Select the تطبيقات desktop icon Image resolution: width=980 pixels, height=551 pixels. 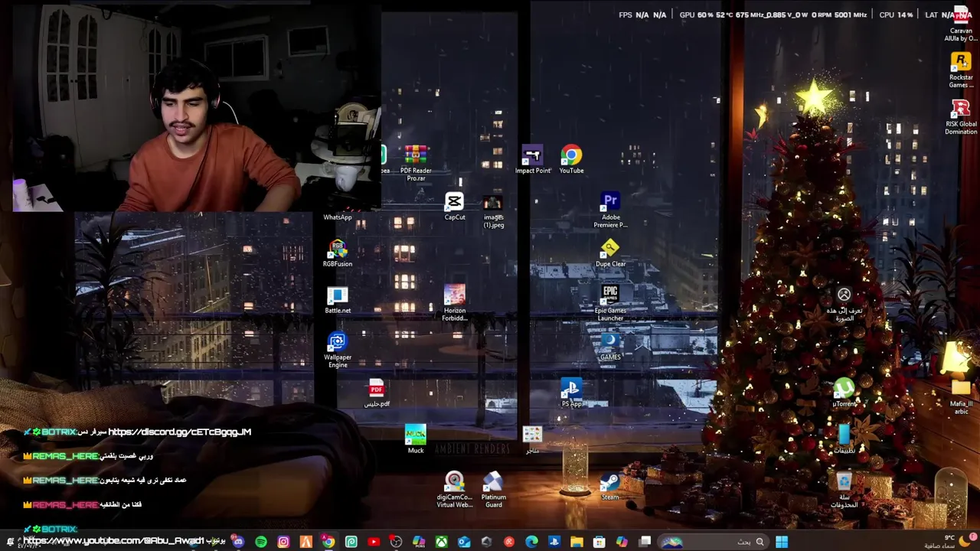coord(844,440)
